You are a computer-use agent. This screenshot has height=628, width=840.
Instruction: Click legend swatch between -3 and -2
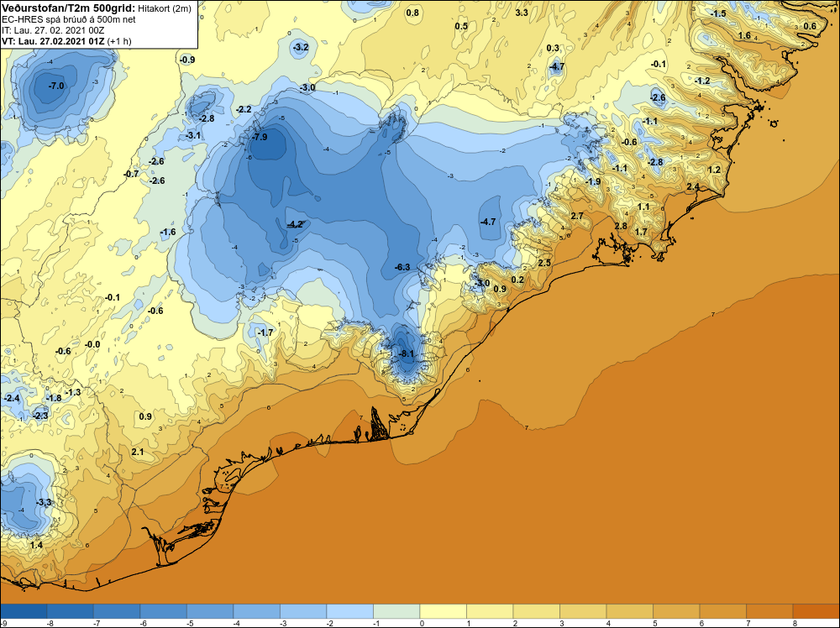[303, 611]
